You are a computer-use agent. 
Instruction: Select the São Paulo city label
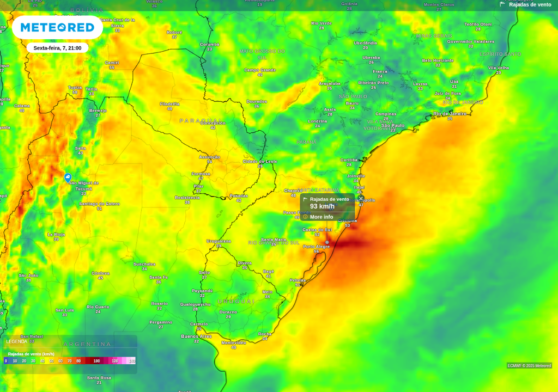[392, 125]
